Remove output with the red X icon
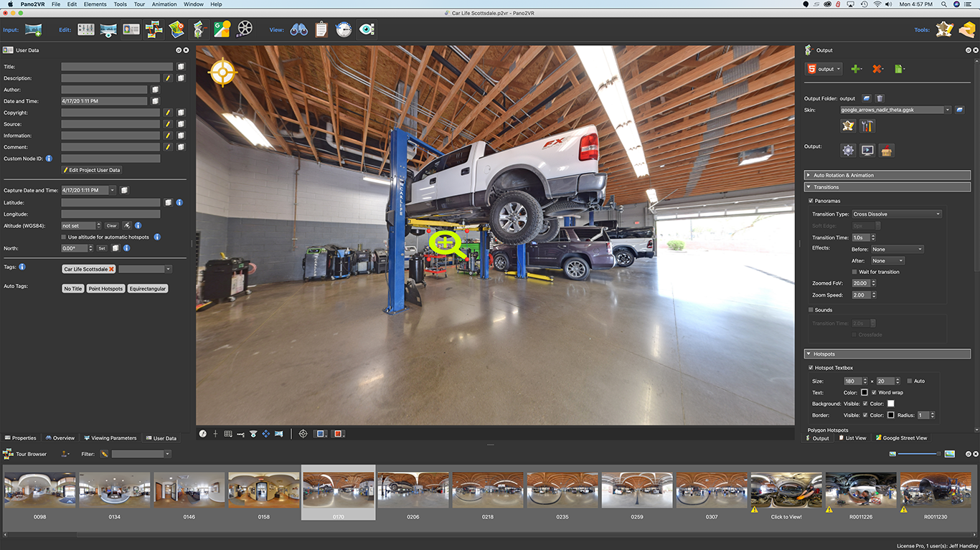This screenshot has height=550, width=980. pos(877,69)
